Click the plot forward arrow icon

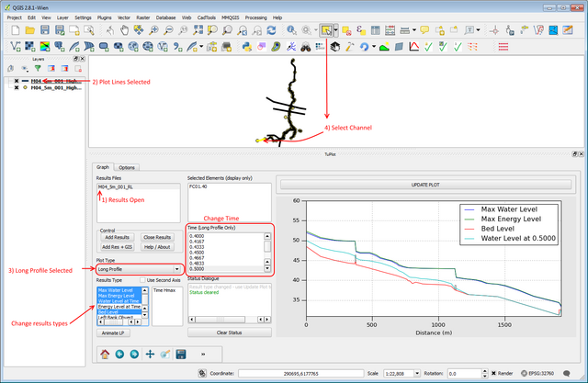[x=134, y=353]
